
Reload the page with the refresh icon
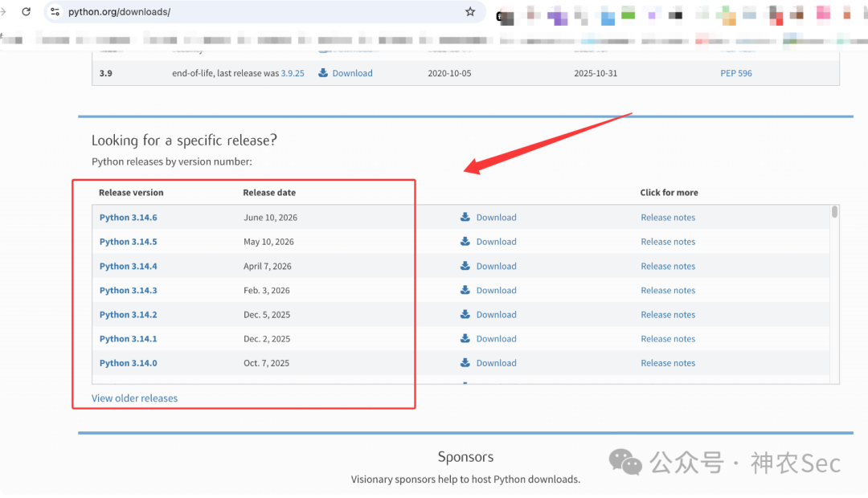(x=26, y=11)
